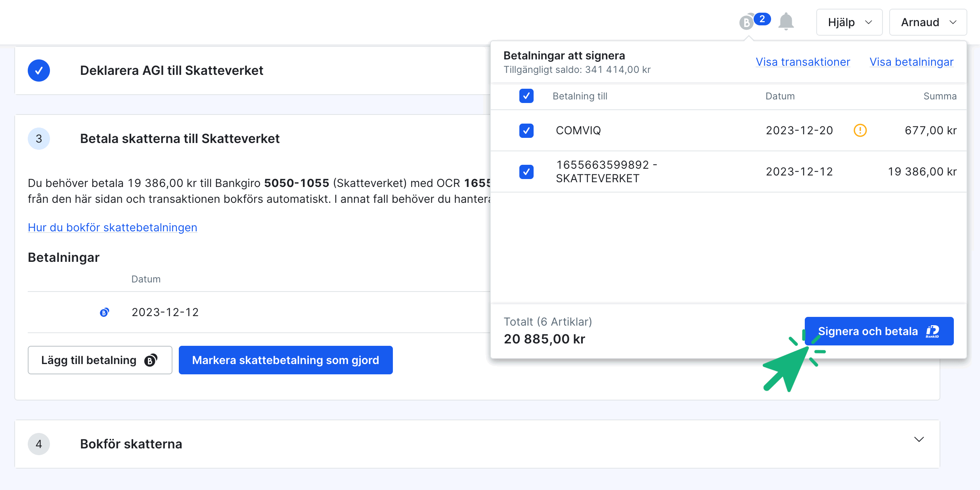Click the notification bell icon
The image size is (980, 490).
[786, 21]
